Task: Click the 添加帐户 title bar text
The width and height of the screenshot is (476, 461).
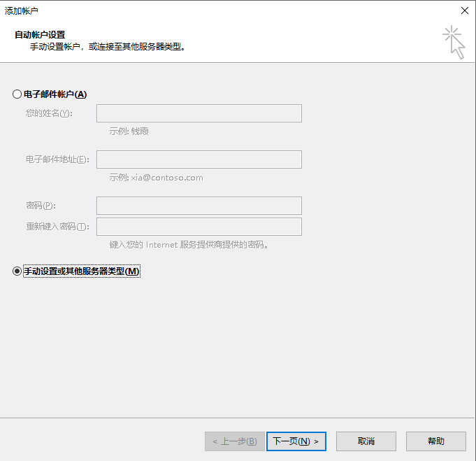Action: pyautogui.click(x=22, y=10)
